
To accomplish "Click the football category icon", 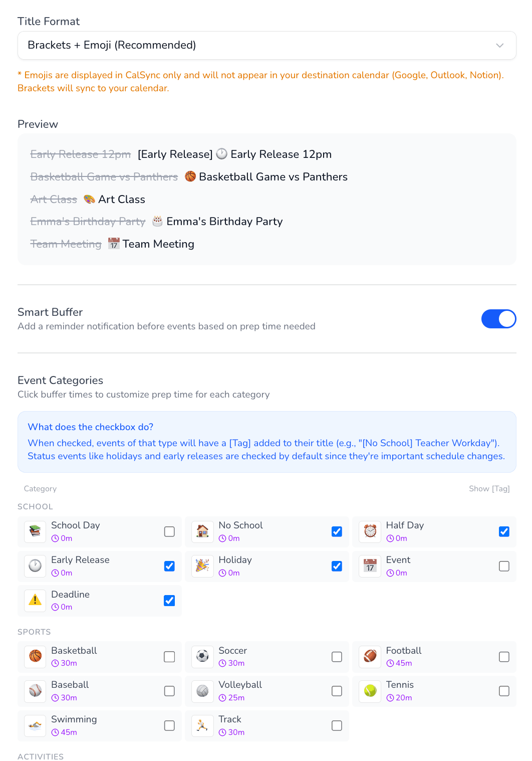I will [x=369, y=656].
